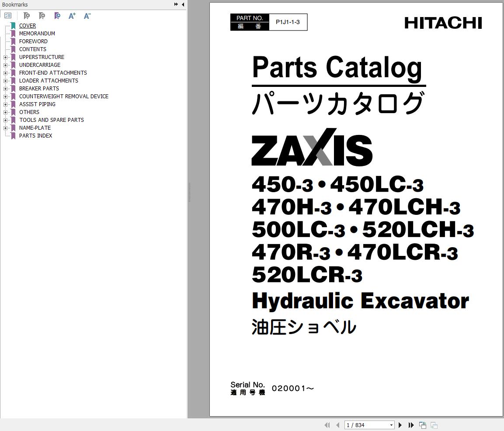Select the UPPERSTRUCTURE bookmark label
Image resolution: width=504 pixels, height=431 pixels.
[x=42, y=57]
